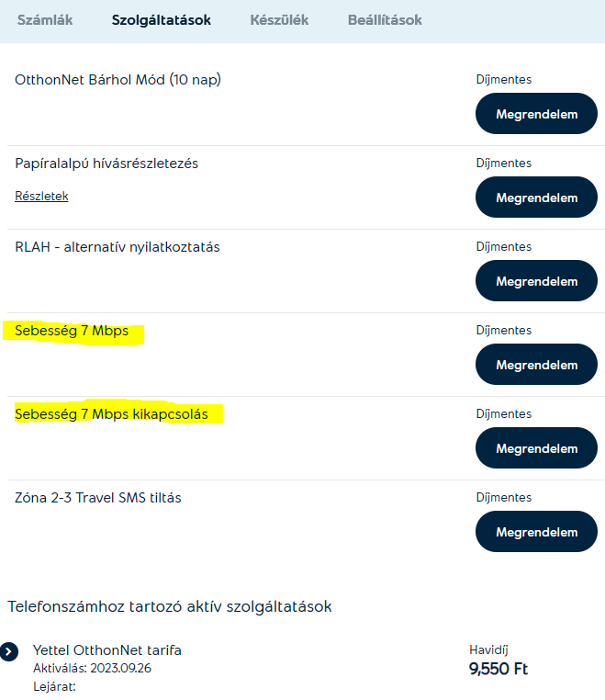Click the Sebesség 7 Mbps kikapcsolás label
The image size is (605, 700).
click(111, 414)
